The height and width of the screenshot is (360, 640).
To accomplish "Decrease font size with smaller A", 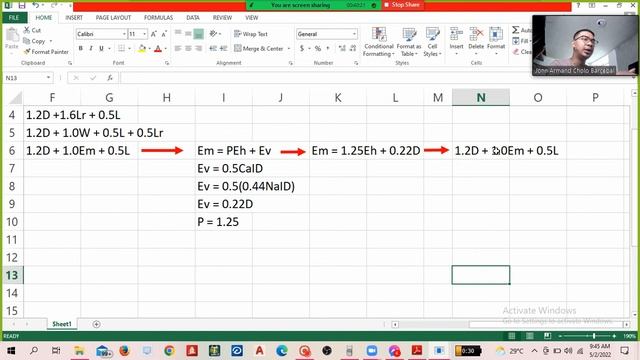I will (164, 34).
